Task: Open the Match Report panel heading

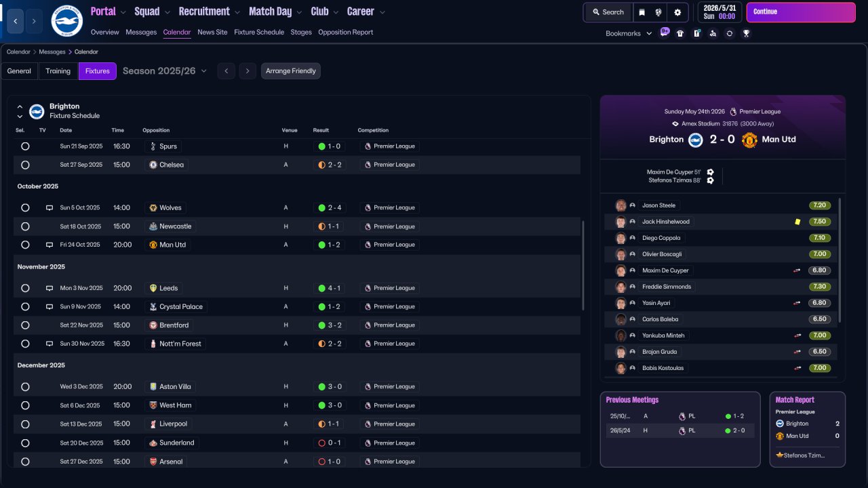Action: point(795,400)
